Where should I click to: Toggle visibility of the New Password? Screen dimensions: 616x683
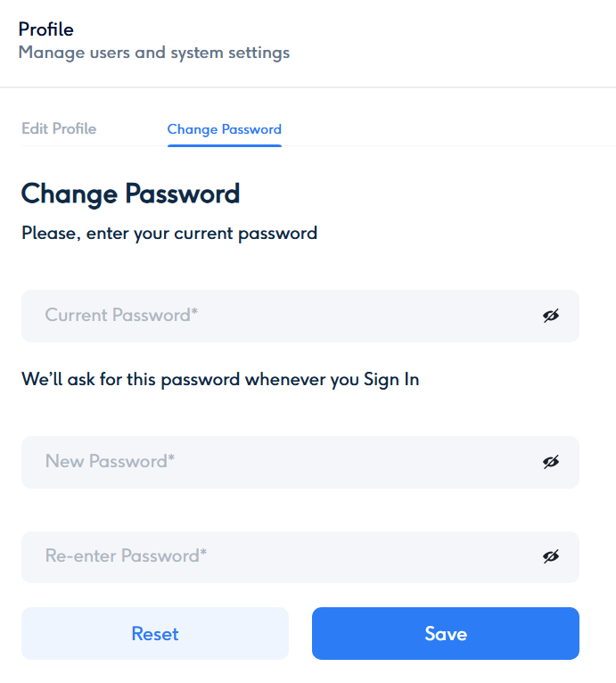coord(551,462)
